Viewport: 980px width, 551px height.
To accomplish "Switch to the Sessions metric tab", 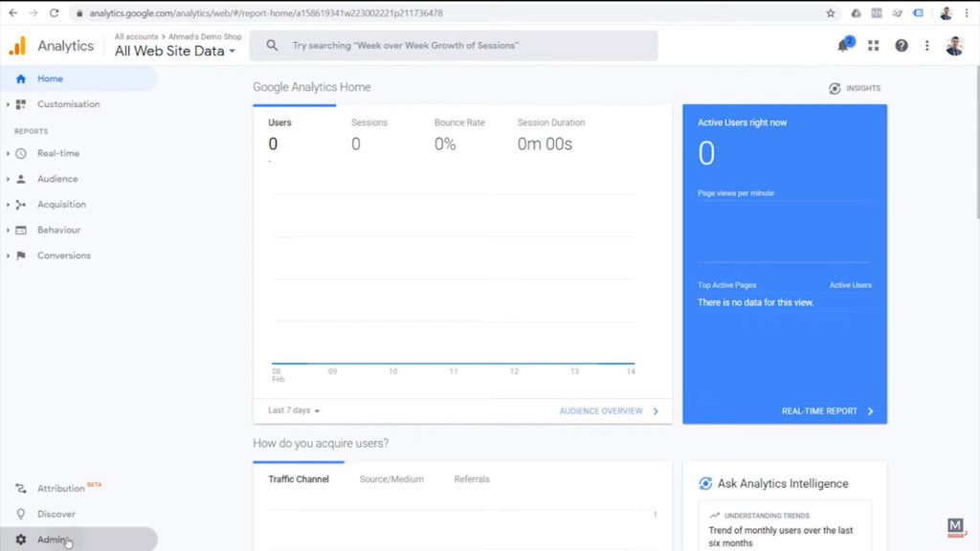I will 370,122.
